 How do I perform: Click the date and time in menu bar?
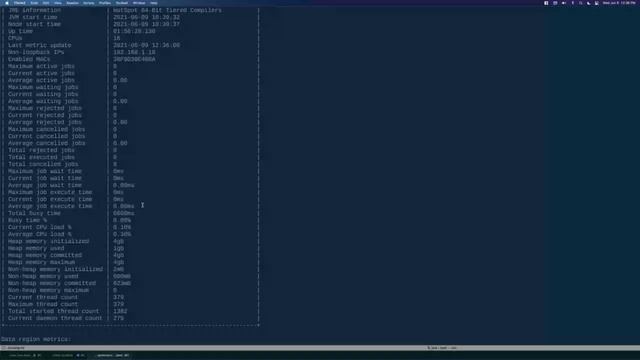tap(619, 3)
